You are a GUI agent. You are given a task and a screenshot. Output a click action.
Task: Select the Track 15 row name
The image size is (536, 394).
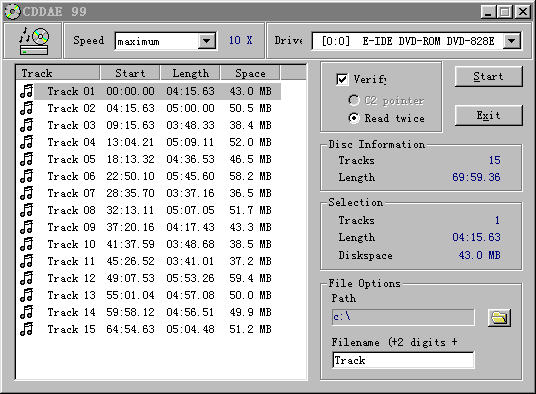[71, 329]
